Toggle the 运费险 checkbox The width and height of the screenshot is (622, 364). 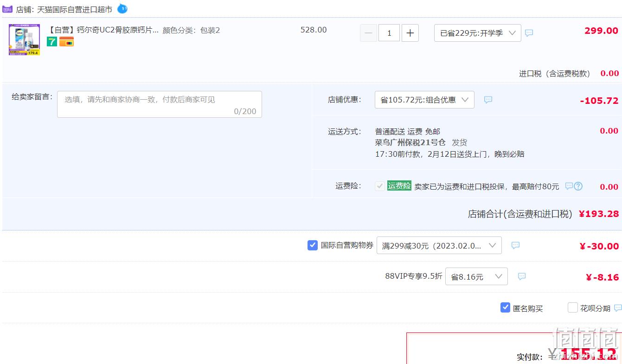click(380, 186)
